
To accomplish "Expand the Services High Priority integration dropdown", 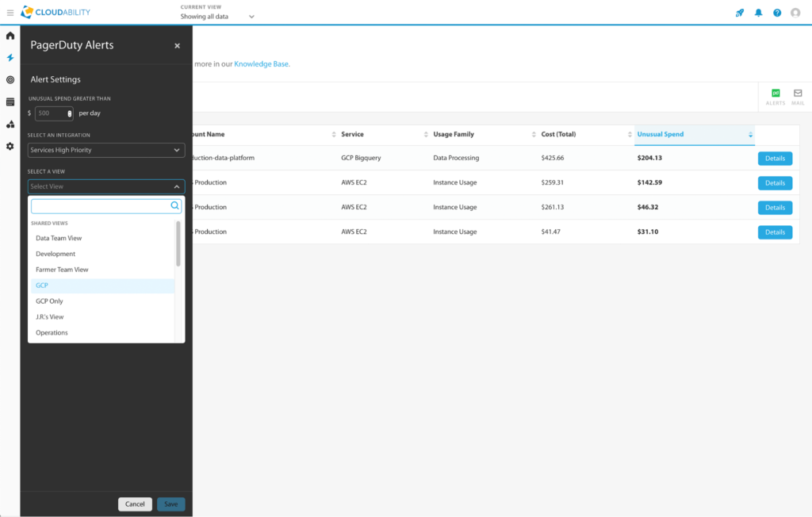I will click(x=106, y=150).
